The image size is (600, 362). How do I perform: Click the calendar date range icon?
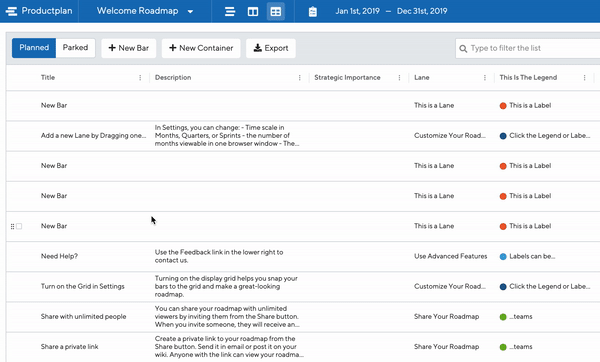pyautogui.click(x=313, y=11)
